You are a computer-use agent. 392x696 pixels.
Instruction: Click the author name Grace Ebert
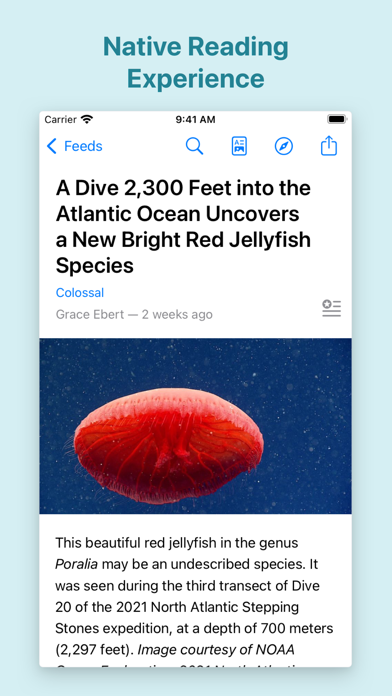pyautogui.click(x=90, y=315)
